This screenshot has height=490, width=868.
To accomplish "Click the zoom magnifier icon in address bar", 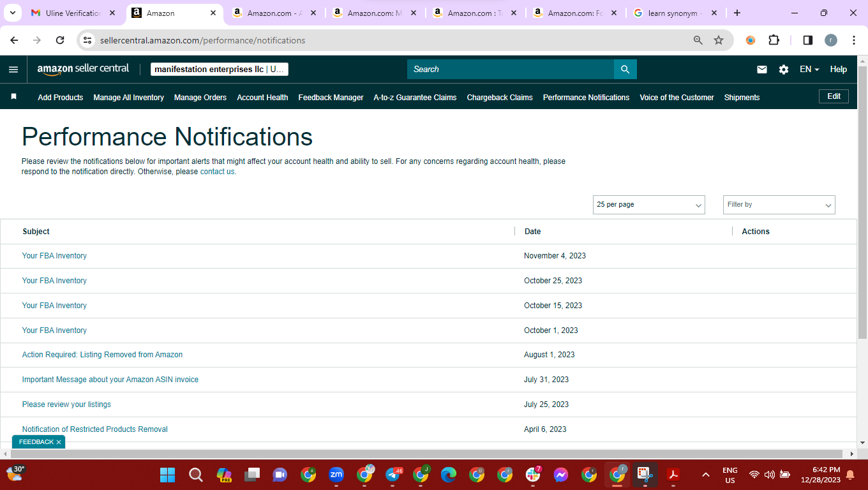I will click(x=698, y=40).
